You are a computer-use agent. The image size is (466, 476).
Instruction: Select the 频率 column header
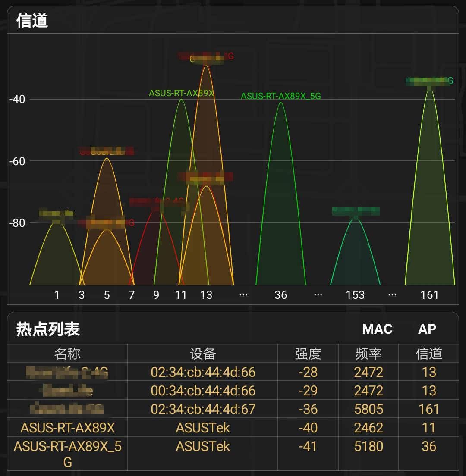368,354
